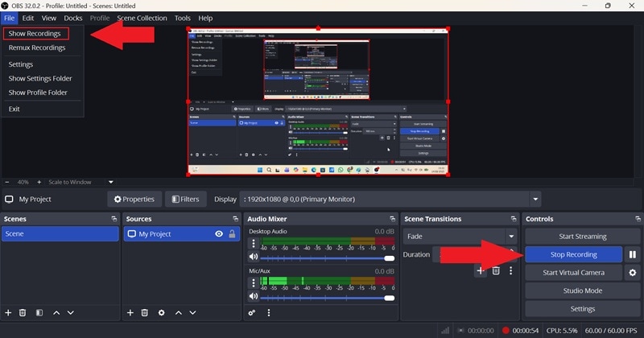Select Settings in the File menu
644x338 pixels.
click(x=21, y=64)
